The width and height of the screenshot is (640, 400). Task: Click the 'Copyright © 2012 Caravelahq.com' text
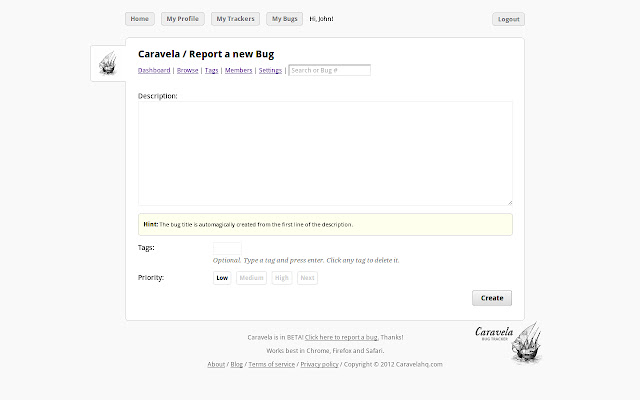[x=393, y=364]
